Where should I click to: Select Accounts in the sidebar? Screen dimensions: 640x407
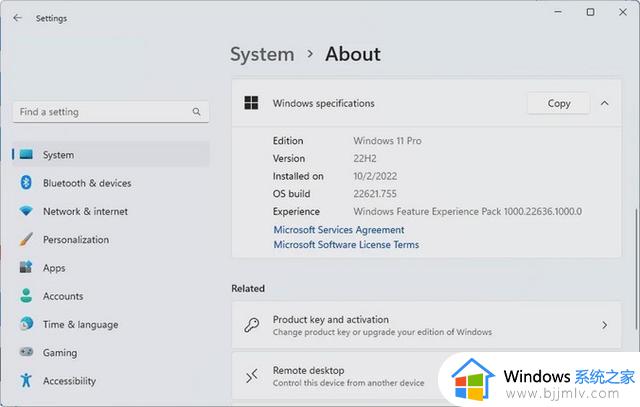point(111,296)
